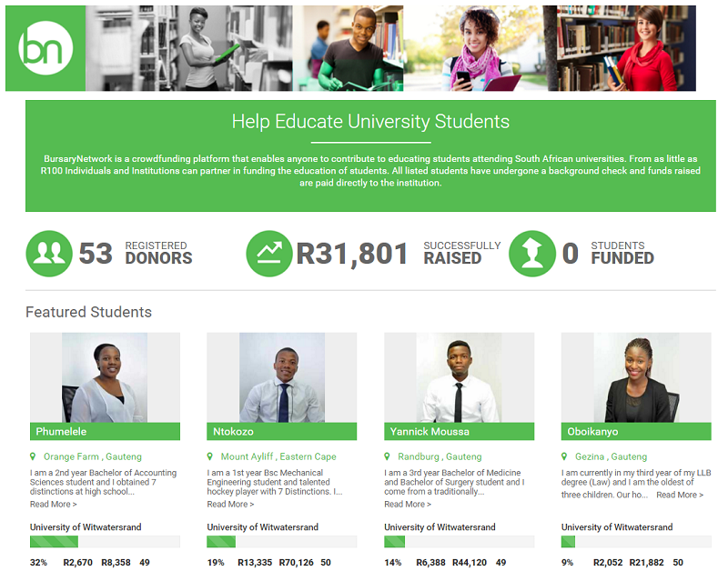This screenshot has width=728, height=571.
Task: Click the 14% figure under Yannick Moussa
Action: [393, 562]
